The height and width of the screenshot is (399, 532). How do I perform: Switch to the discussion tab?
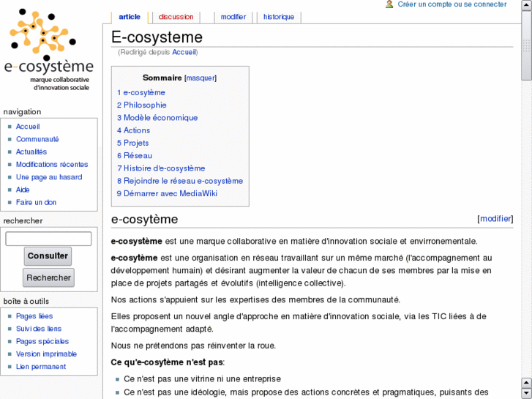click(176, 17)
